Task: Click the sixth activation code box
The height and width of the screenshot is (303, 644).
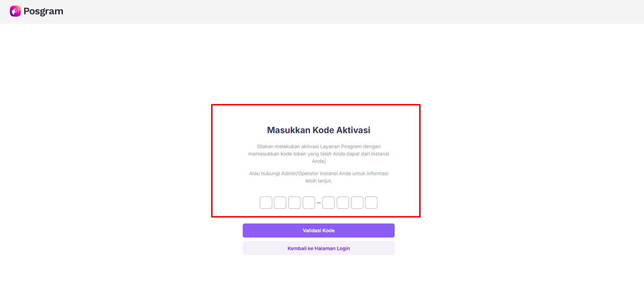Action: tap(343, 202)
